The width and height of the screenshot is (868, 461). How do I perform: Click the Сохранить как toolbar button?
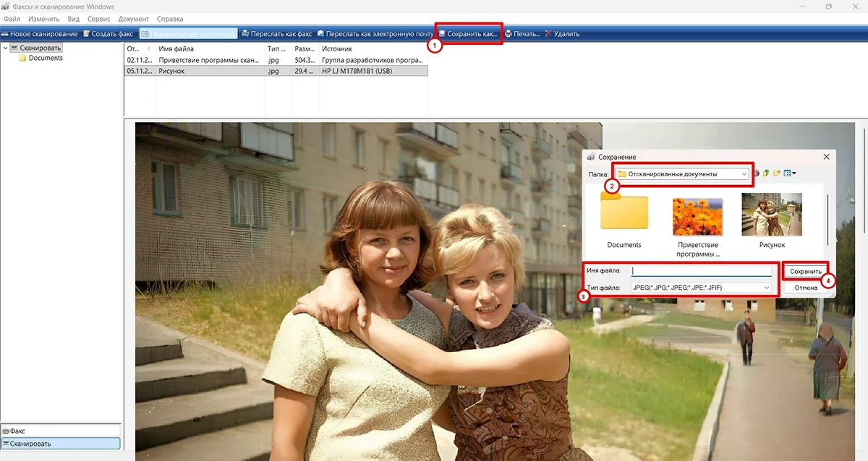coord(468,34)
